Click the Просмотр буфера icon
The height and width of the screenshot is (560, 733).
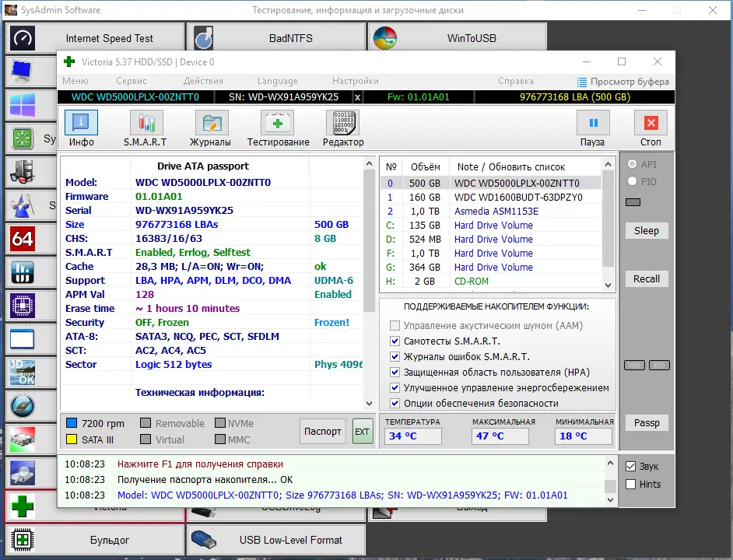coord(581,82)
